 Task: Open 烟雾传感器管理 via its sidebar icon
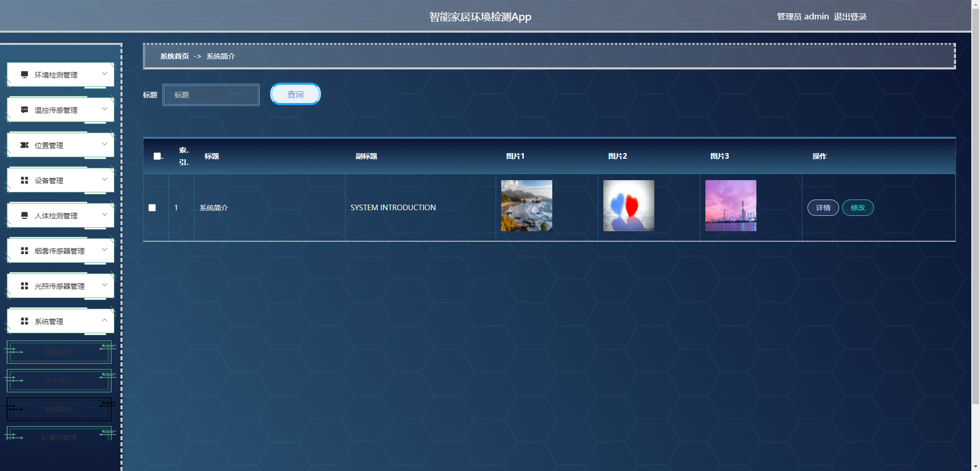click(24, 251)
